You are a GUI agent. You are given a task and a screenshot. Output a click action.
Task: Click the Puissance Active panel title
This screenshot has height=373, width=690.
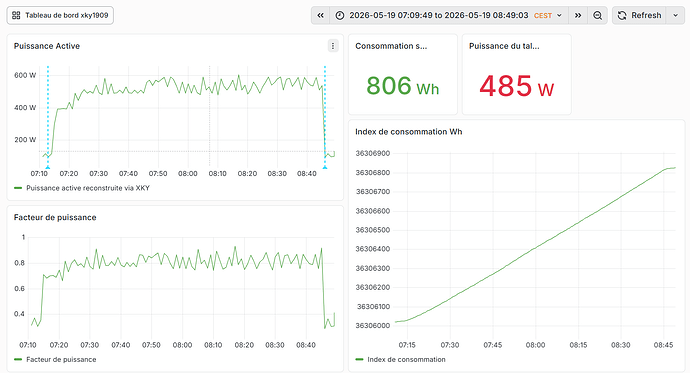[x=47, y=46]
